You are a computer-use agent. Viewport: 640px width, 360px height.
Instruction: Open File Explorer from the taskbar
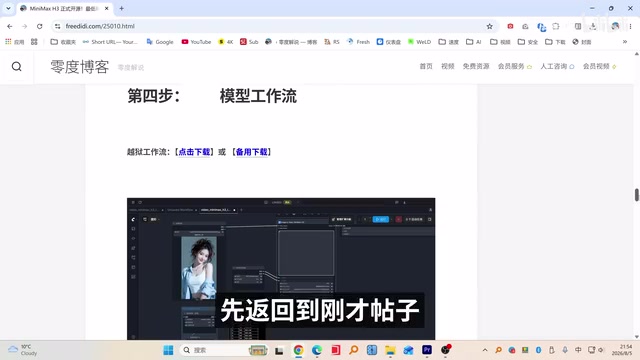tap(390, 350)
